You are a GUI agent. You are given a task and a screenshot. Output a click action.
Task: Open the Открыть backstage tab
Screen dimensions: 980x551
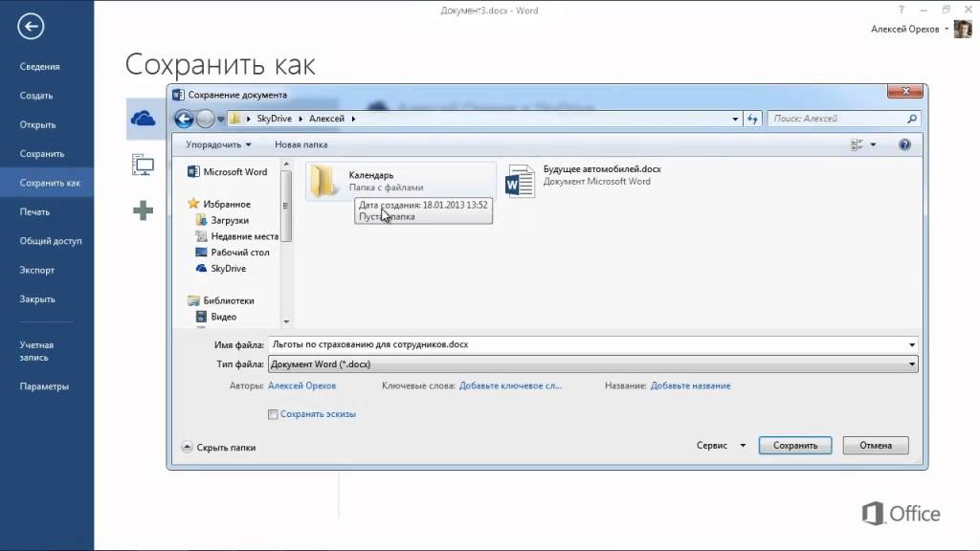(x=47, y=125)
